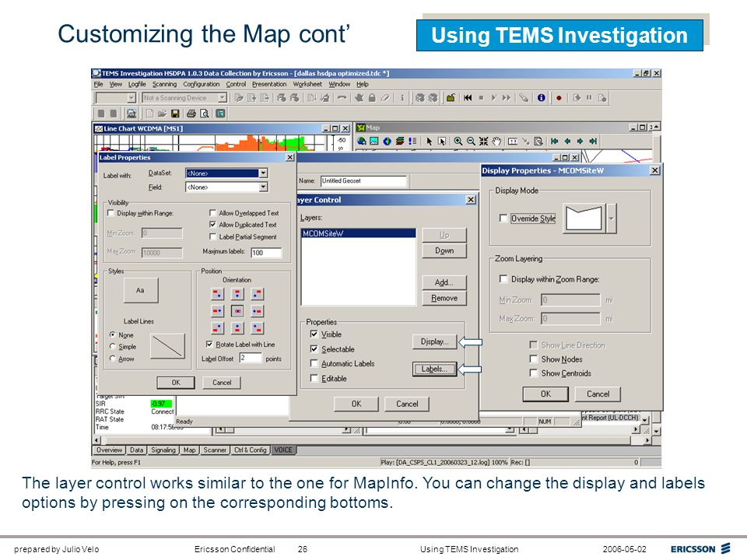Click the Add... layer button

coord(444,282)
